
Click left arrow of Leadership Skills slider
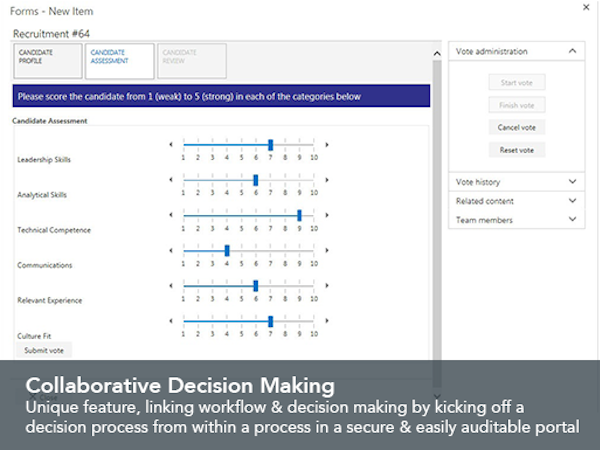click(170, 145)
